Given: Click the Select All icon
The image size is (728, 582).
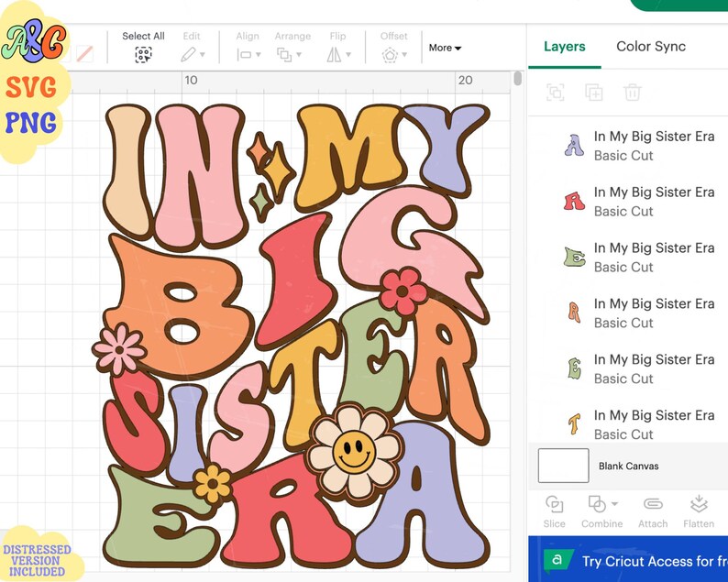Looking at the screenshot, I should coord(143,55).
